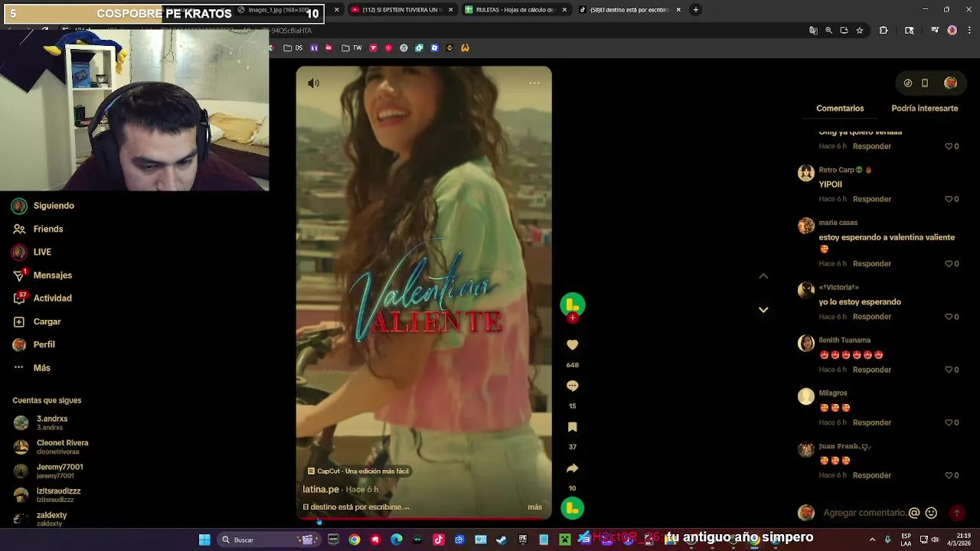Viewport: 980px width, 551px height.
Task: Switch to the SI EPSTEIN TUVIERA YouTube tab
Action: [x=402, y=10]
